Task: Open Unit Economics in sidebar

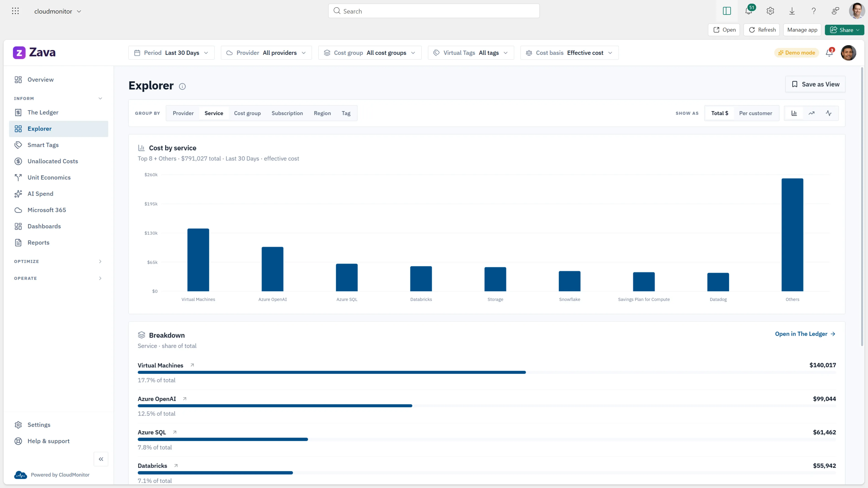Action: pyautogui.click(x=58, y=178)
